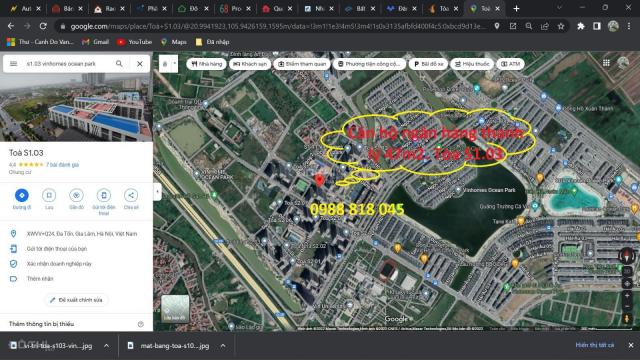Zoom out the map with minus button
Image resolution: width=640 pixels, height=360 pixels.
pos(627,307)
